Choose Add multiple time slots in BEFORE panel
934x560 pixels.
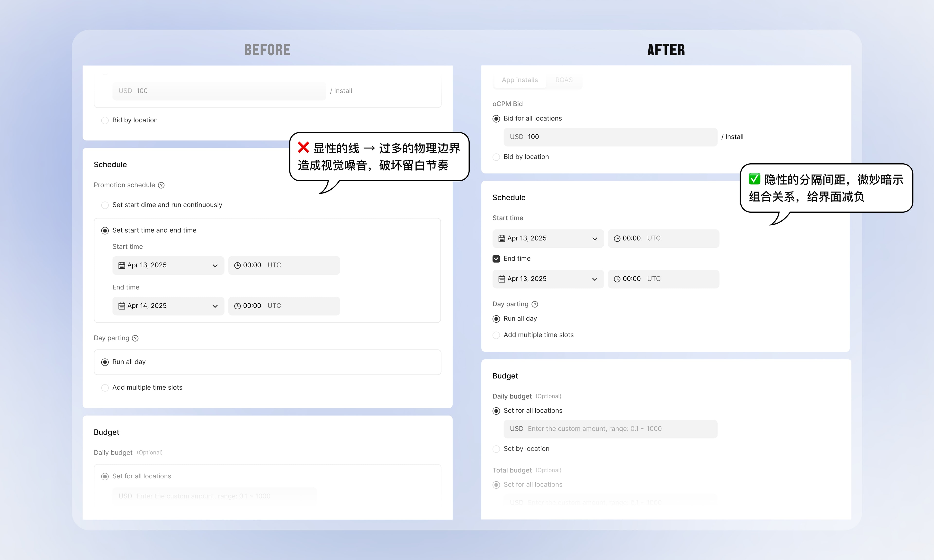point(105,388)
